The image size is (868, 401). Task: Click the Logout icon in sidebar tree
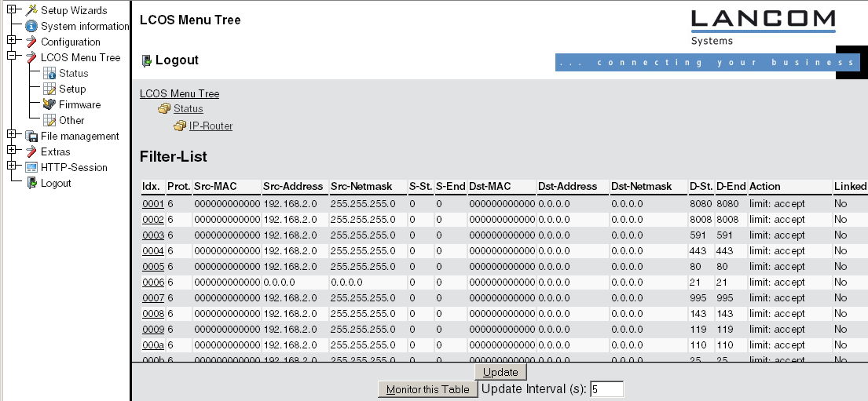pyautogui.click(x=31, y=183)
